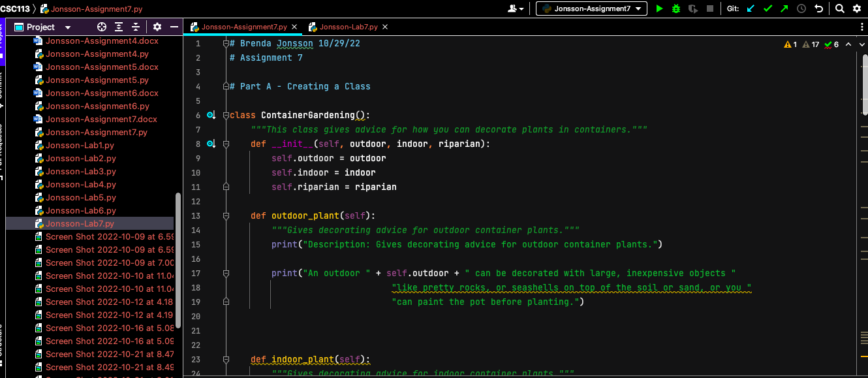Screen dimensions: 868x378
Task: Roll back changes with the undo arrow icon
Action: pyautogui.click(x=818, y=8)
